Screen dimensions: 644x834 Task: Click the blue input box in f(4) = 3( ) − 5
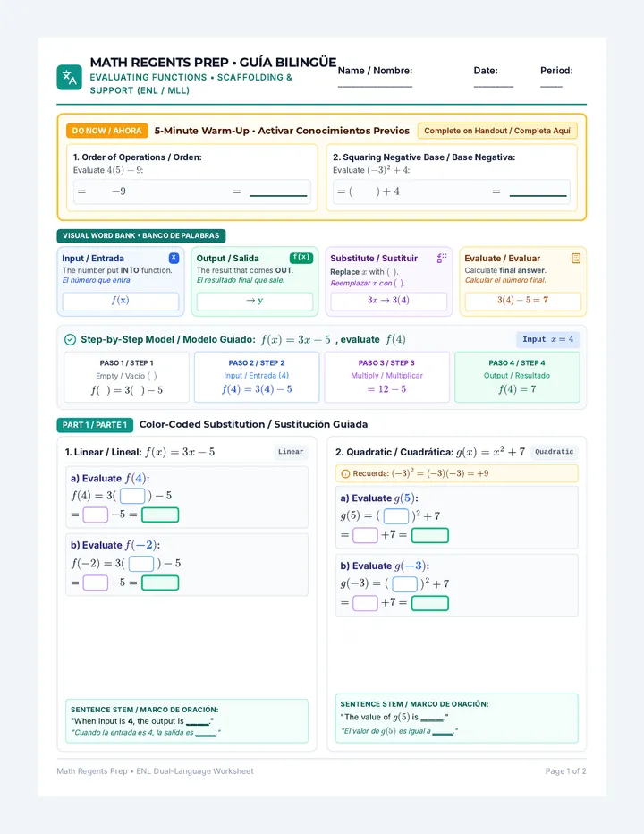pyautogui.click(x=132, y=496)
